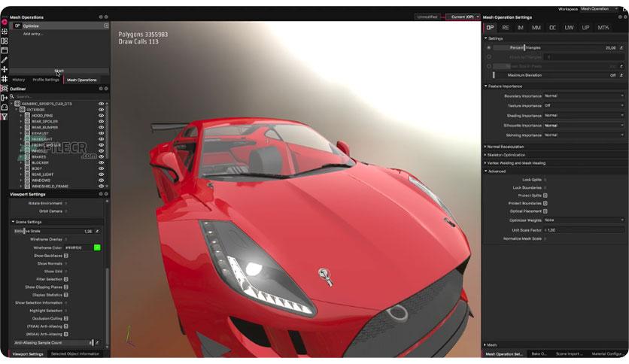The width and height of the screenshot is (629, 364).
Task: Click the export arrow icon in left toolbar
Action: tap(5, 98)
